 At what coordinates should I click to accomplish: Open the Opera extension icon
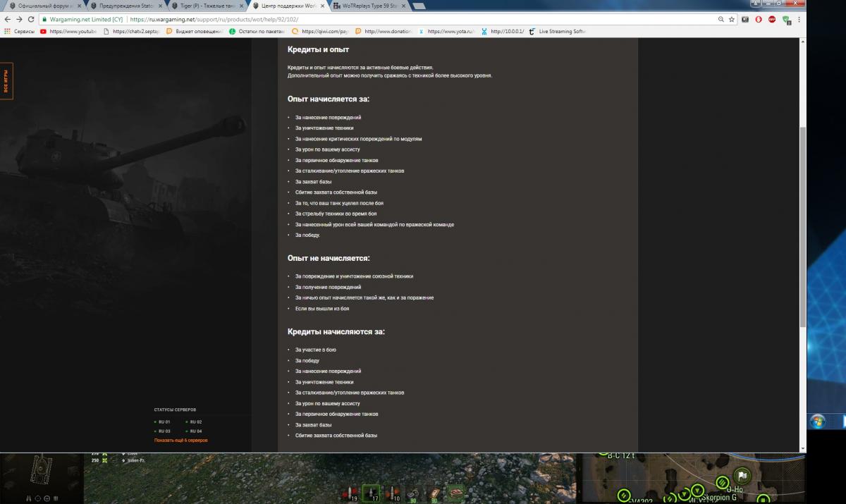point(758,20)
